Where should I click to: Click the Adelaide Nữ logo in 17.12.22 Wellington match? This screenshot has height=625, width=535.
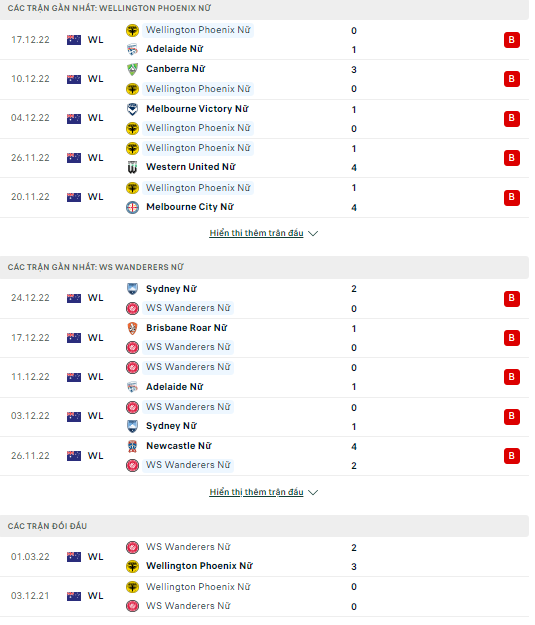(x=134, y=50)
